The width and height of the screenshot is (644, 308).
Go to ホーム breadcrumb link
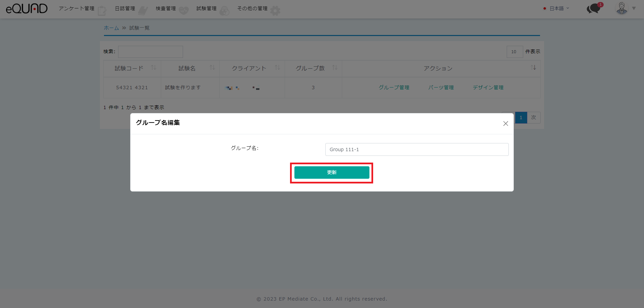(111, 28)
